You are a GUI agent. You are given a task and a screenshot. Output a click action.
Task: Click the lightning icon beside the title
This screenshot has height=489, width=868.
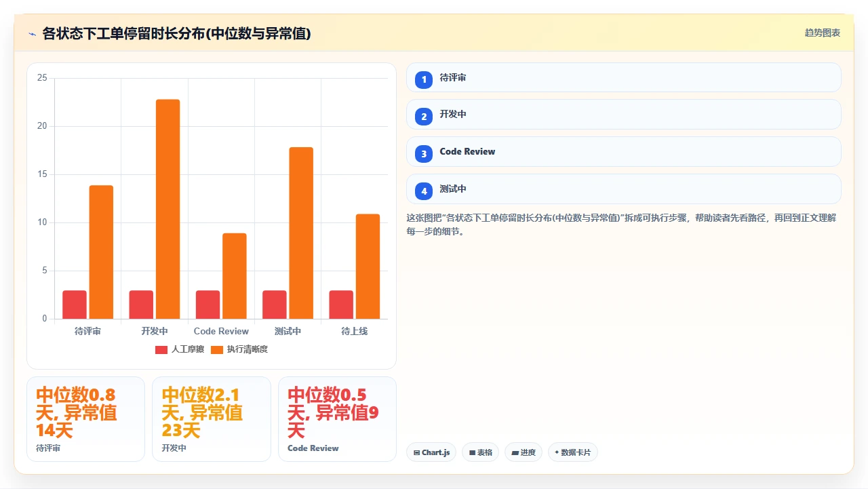coord(33,34)
